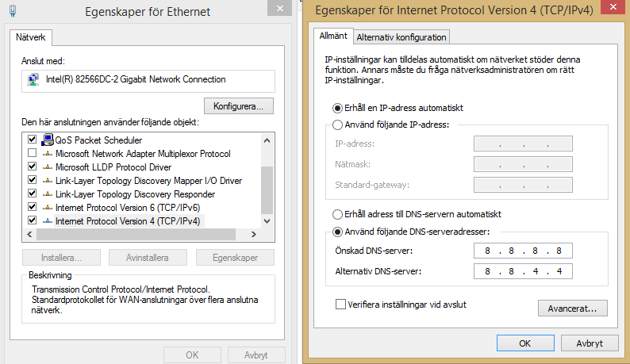Screen dimensions: 630x364
Task: Click the list's scroll down arrow
Action: 267,221
